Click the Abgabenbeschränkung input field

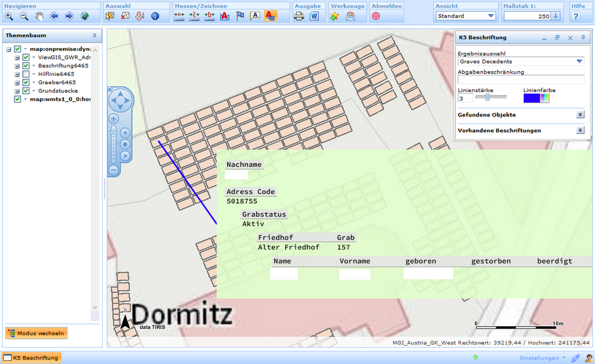click(x=520, y=80)
